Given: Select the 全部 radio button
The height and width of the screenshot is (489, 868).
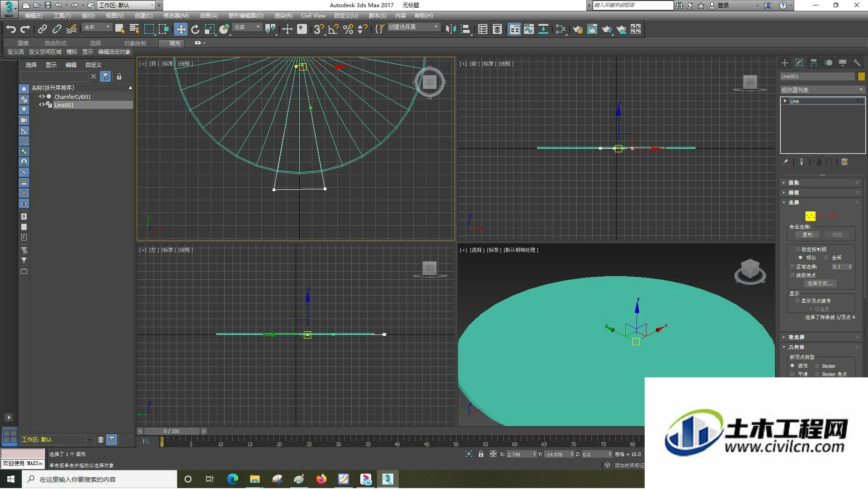Looking at the screenshot, I should pyautogui.click(x=826, y=258).
